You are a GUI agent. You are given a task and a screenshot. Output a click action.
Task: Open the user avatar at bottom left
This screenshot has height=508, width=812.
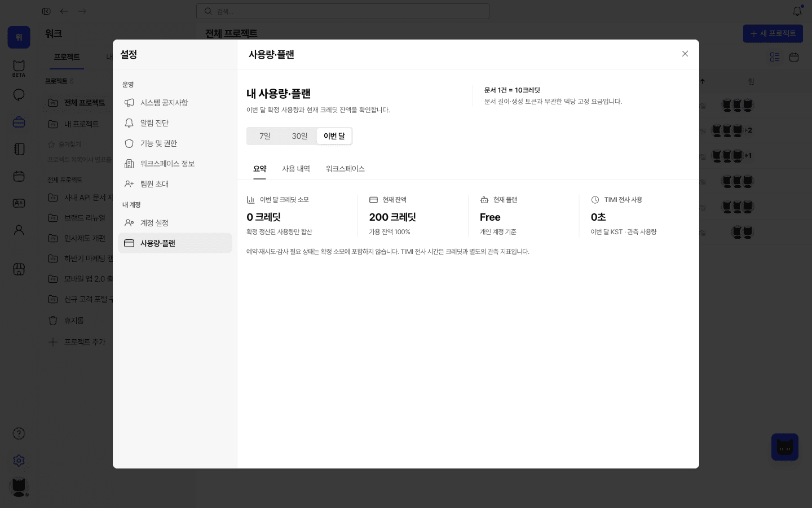[x=19, y=487]
